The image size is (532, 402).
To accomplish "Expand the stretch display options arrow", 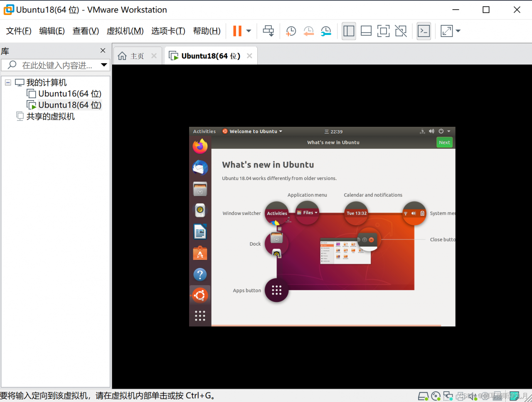I will pyautogui.click(x=458, y=31).
